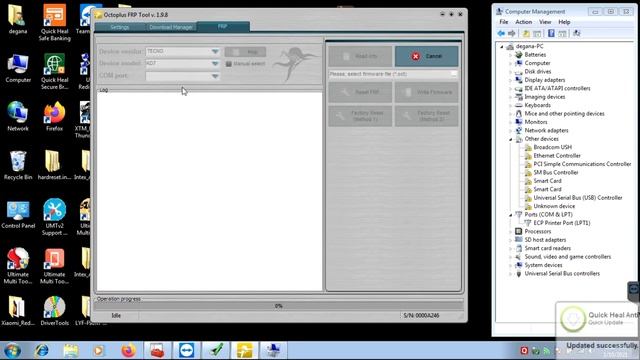Click the Write Firmware button

tap(427, 92)
